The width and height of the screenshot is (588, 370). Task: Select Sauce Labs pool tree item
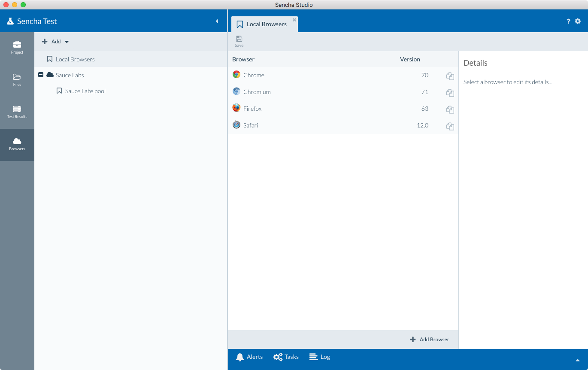pyautogui.click(x=85, y=91)
